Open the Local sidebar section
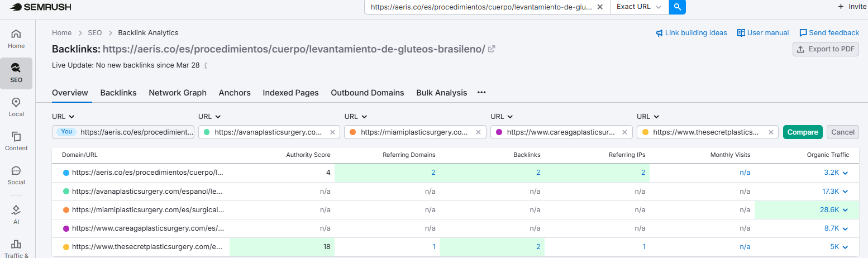The height and width of the screenshot is (258, 868). tap(16, 107)
